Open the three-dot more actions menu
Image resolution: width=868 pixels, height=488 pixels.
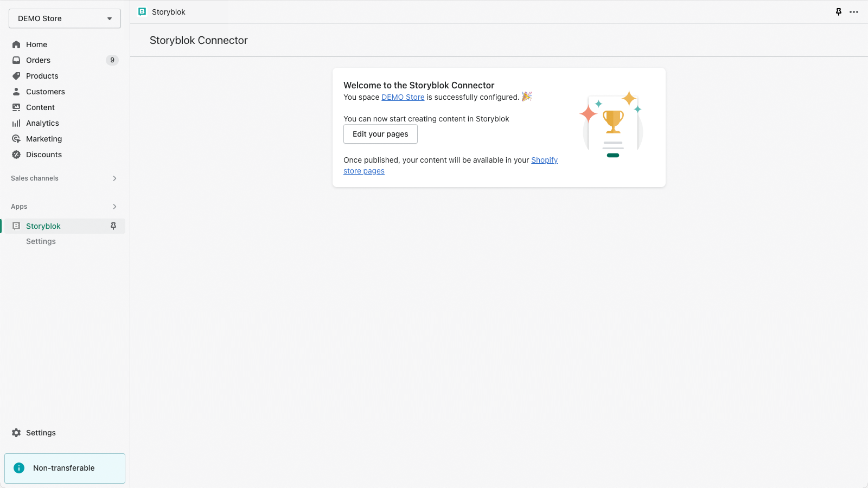(x=854, y=12)
